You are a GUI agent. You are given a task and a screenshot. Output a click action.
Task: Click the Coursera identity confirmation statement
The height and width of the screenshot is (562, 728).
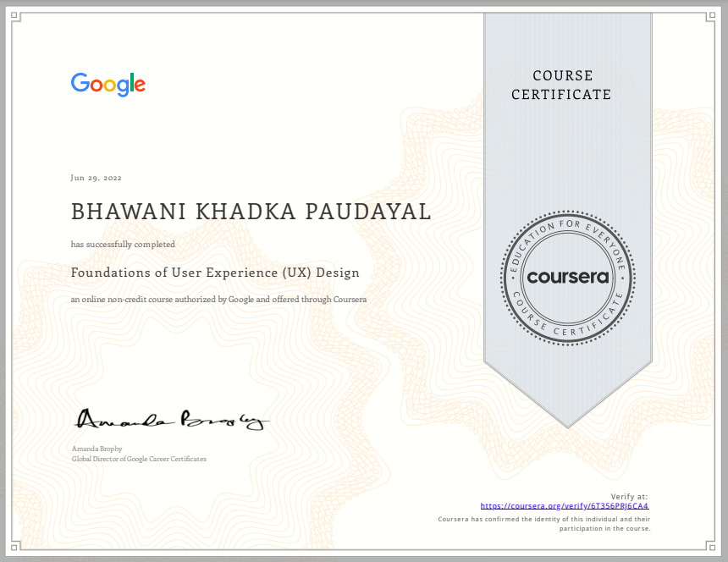pyautogui.click(x=544, y=522)
